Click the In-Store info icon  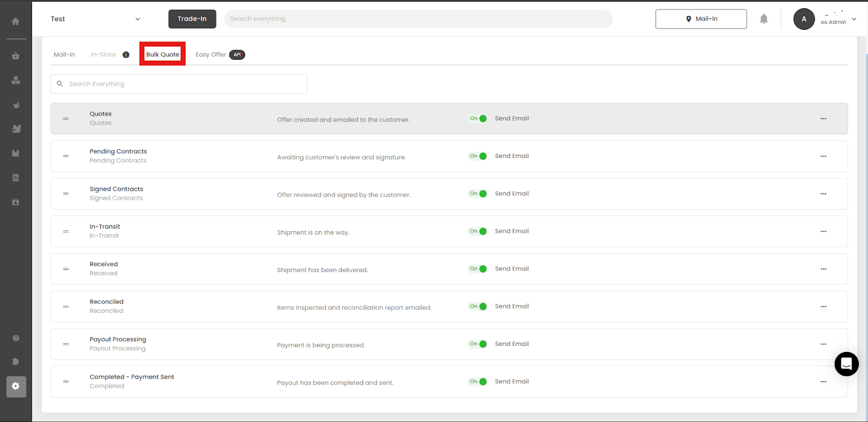[x=126, y=55]
